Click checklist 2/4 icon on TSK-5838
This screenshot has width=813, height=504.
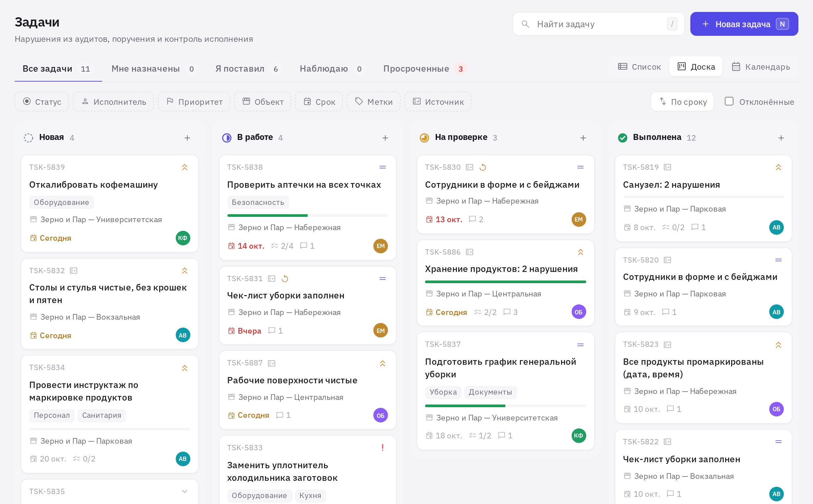[275, 246]
